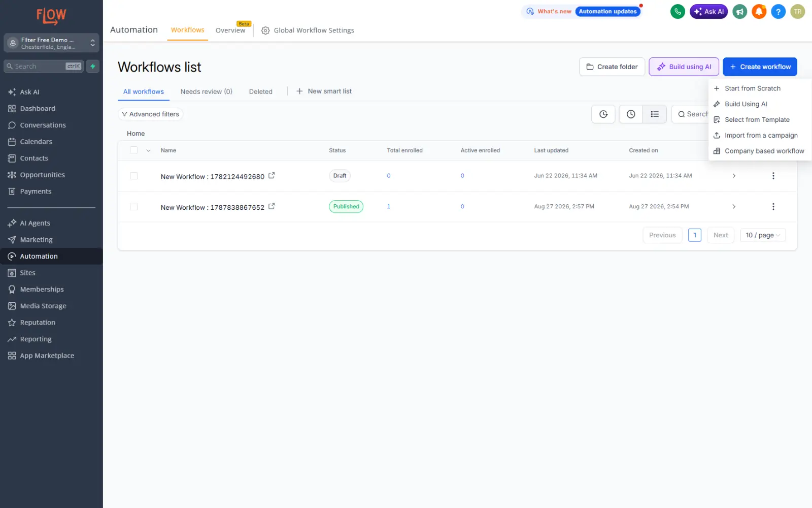
Task: Open the Deleted tab
Action: pyautogui.click(x=261, y=92)
